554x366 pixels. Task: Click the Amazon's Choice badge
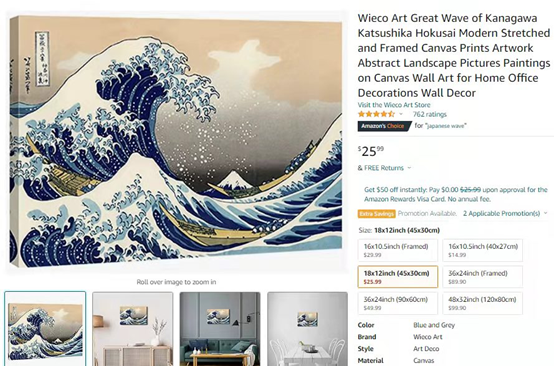[384, 126]
